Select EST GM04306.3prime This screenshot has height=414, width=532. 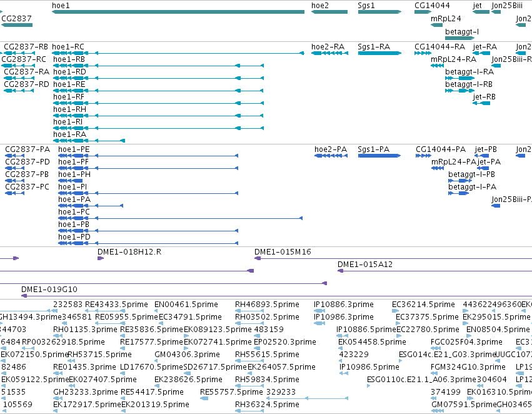click(187, 355)
